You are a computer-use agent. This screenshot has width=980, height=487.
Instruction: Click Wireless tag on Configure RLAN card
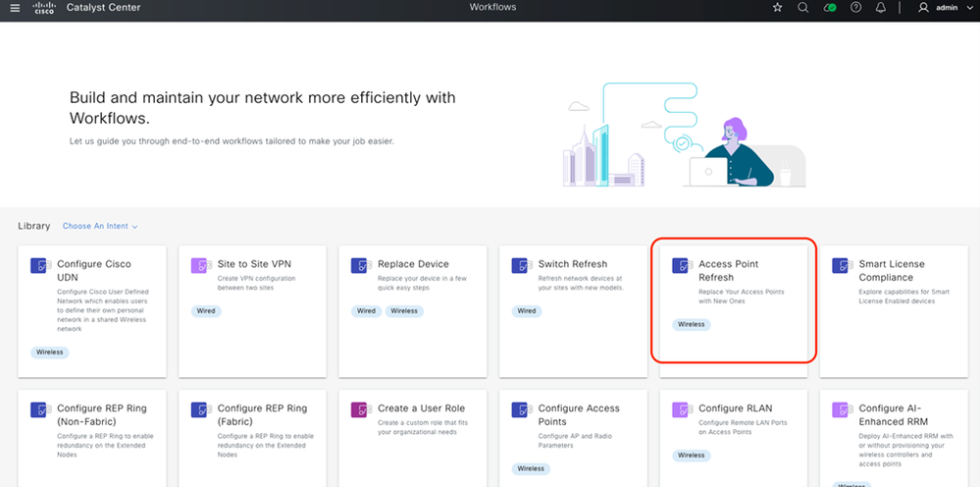click(692, 456)
